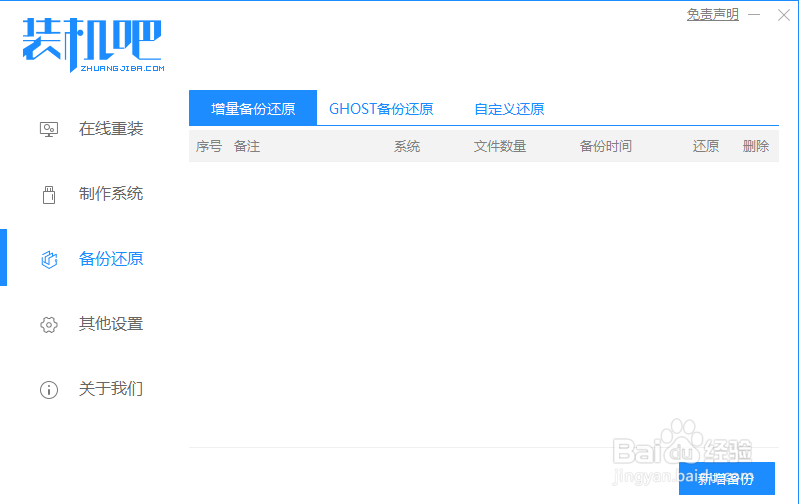Click the 备份时间 column header
Screen dimensions: 799x504
(x=606, y=146)
